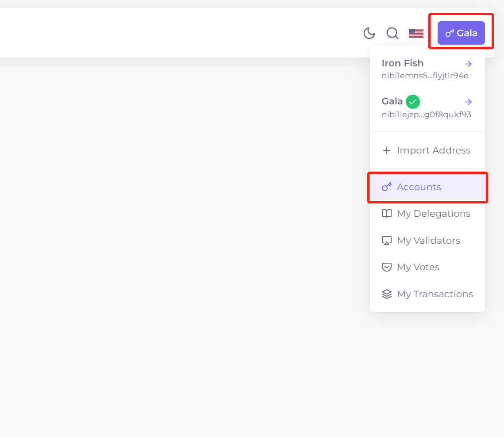
Task: Click the arrow next to the Gala account
Action: coord(468,102)
